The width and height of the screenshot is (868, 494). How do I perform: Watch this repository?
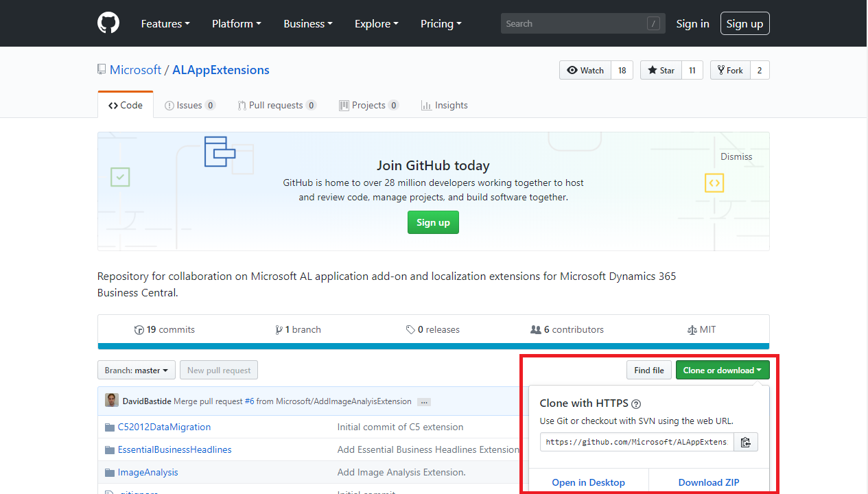click(x=585, y=70)
